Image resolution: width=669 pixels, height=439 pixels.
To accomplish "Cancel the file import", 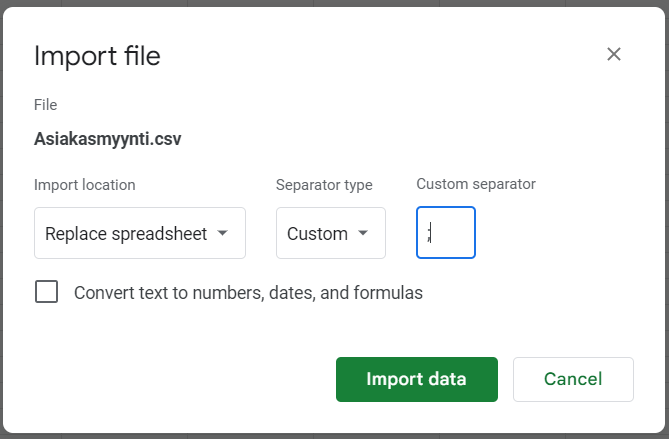I will click(572, 379).
